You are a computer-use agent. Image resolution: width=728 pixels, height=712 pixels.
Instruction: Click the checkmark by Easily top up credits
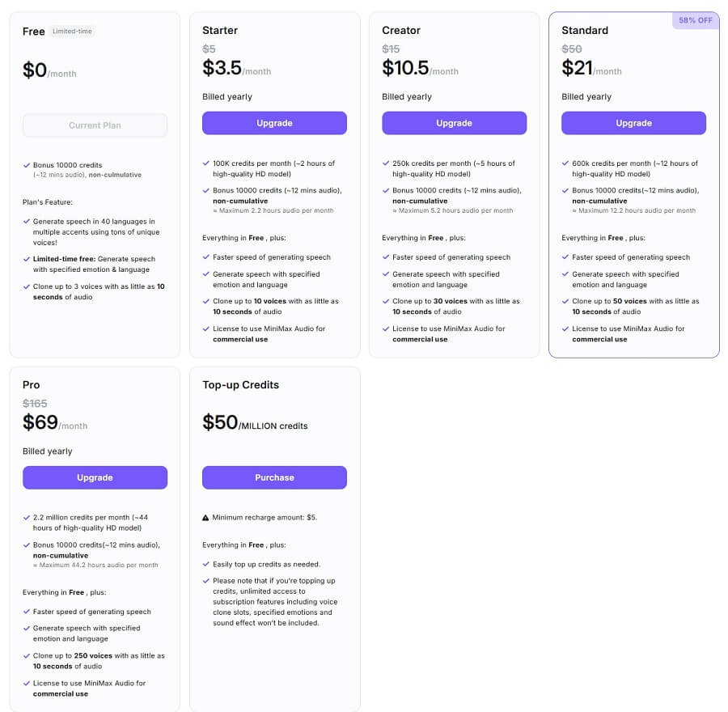pyautogui.click(x=205, y=564)
